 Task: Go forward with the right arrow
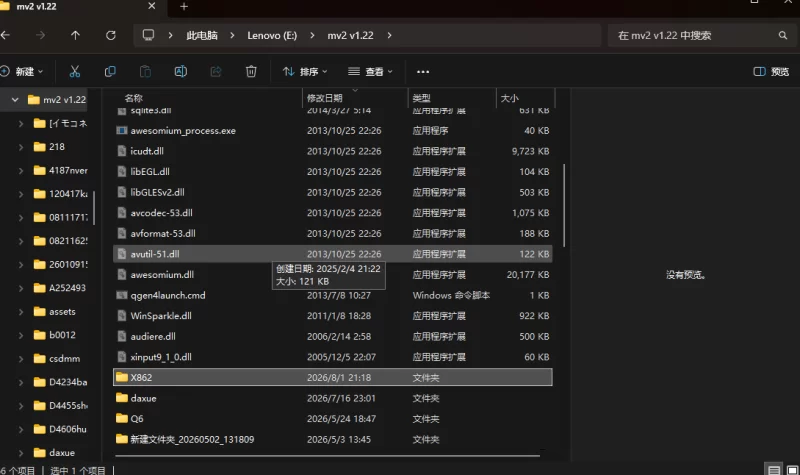40,35
